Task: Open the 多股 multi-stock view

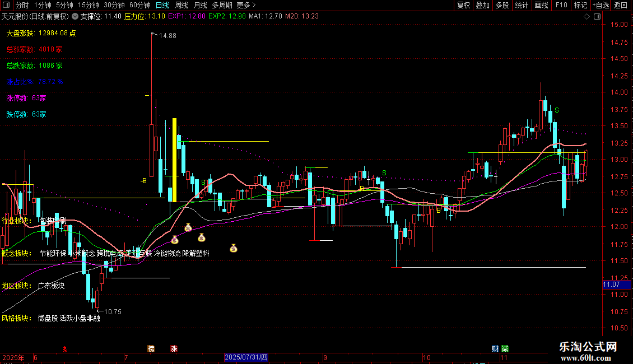Action: tap(502, 5)
